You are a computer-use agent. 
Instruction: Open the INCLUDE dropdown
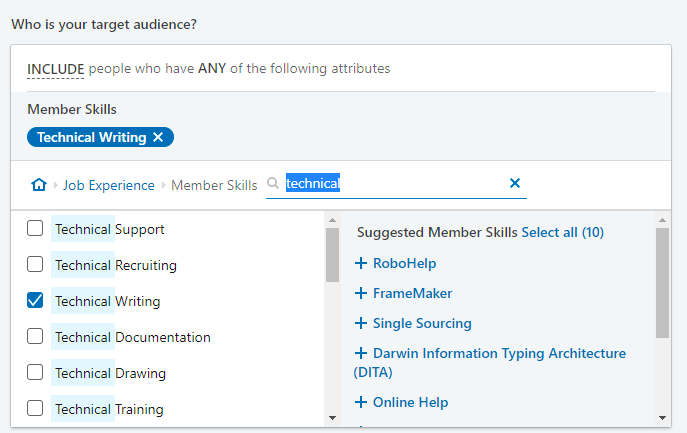point(55,69)
